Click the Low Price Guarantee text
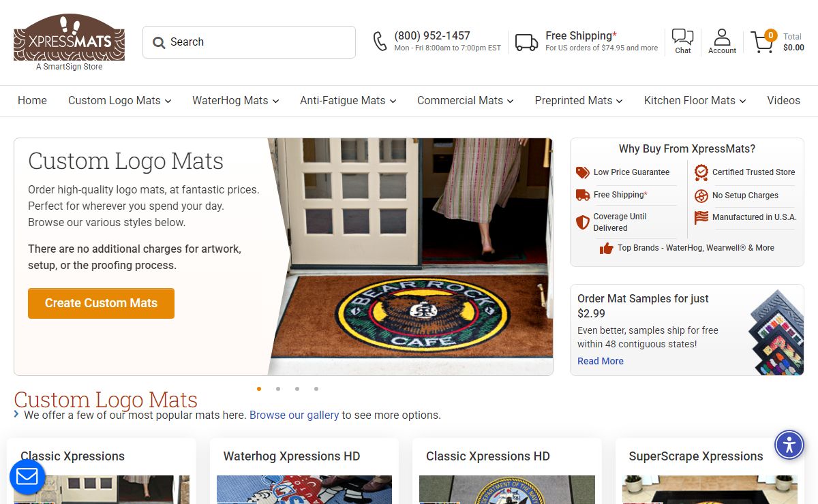 pyautogui.click(x=631, y=172)
